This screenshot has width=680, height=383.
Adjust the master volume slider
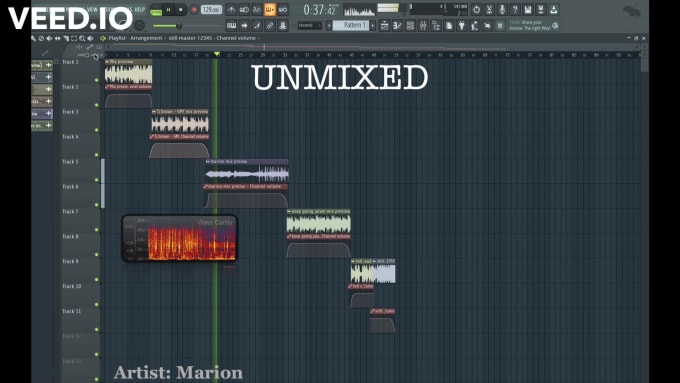pyautogui.click(x=168, y=26)
